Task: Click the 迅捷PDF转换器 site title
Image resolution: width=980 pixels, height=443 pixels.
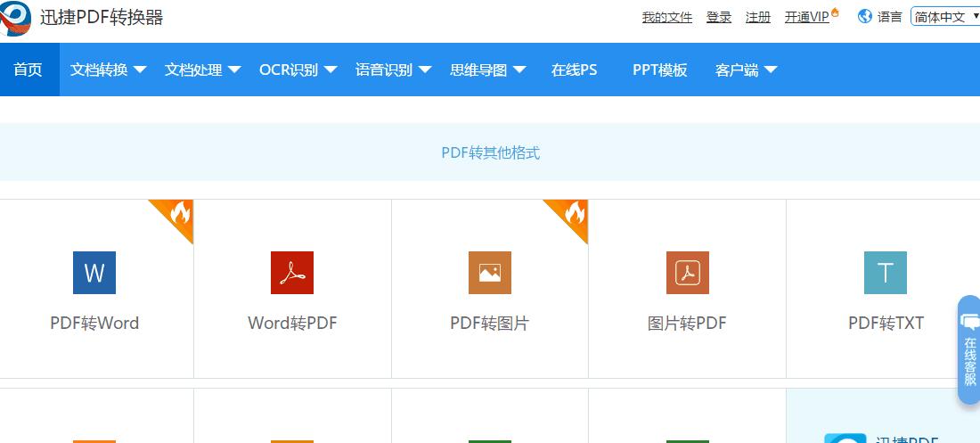Action: click(102, 17)
